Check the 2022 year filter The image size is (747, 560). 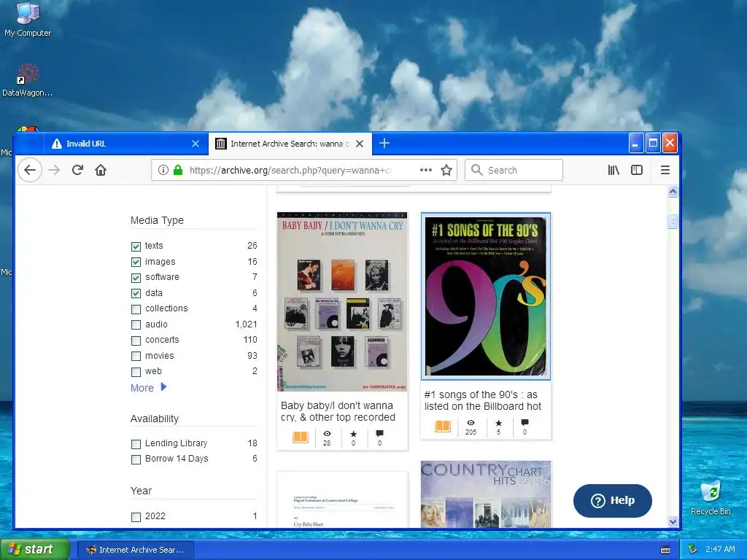coord(136,517)
